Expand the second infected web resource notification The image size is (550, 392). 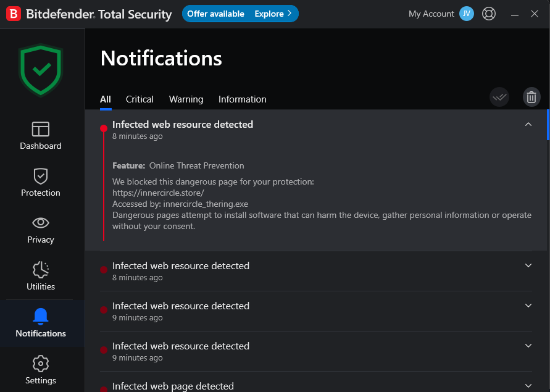coord(528,265)
